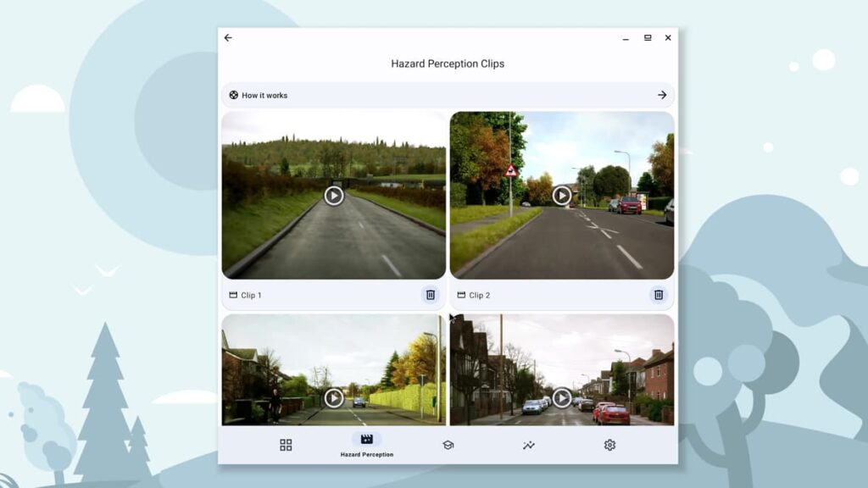Open settings from the gear icon

point(609,445)
